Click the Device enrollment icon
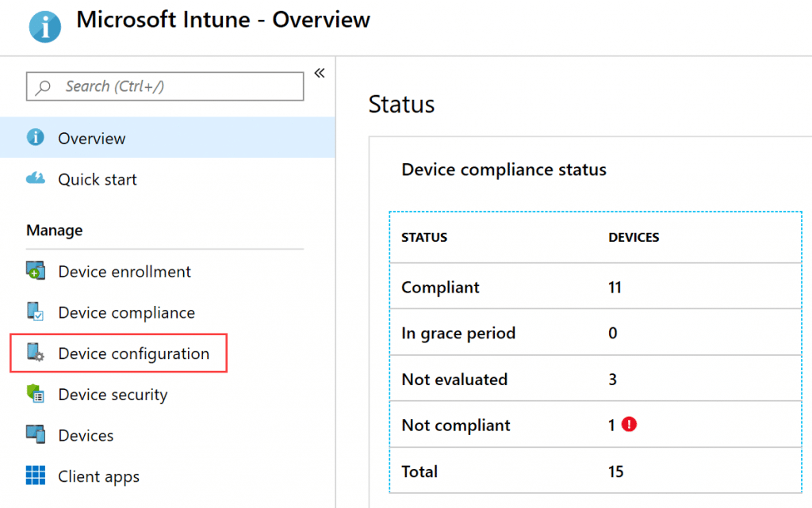This screenshot has width=812, height=508. tap(36, 271)
